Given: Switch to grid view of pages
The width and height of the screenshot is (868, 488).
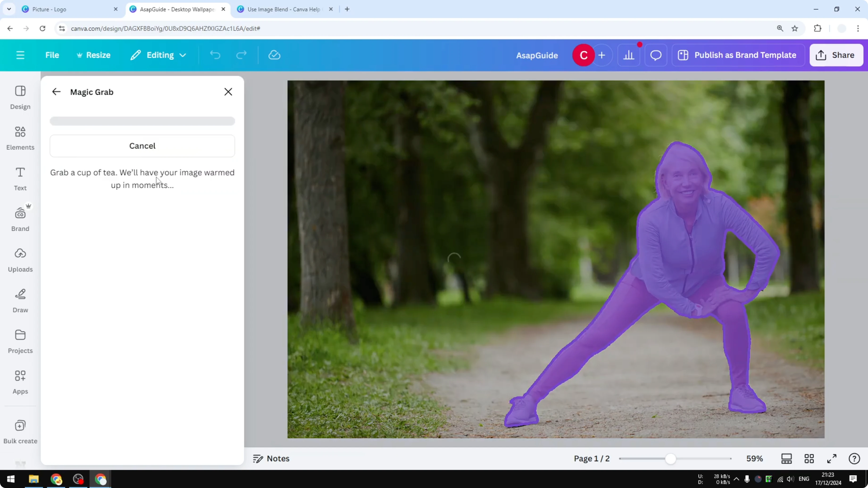Looking at the screenshot, I should 809,458.
